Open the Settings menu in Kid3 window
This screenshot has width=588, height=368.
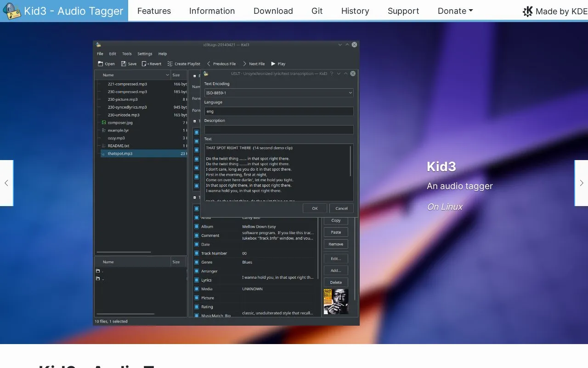[145, 54]
